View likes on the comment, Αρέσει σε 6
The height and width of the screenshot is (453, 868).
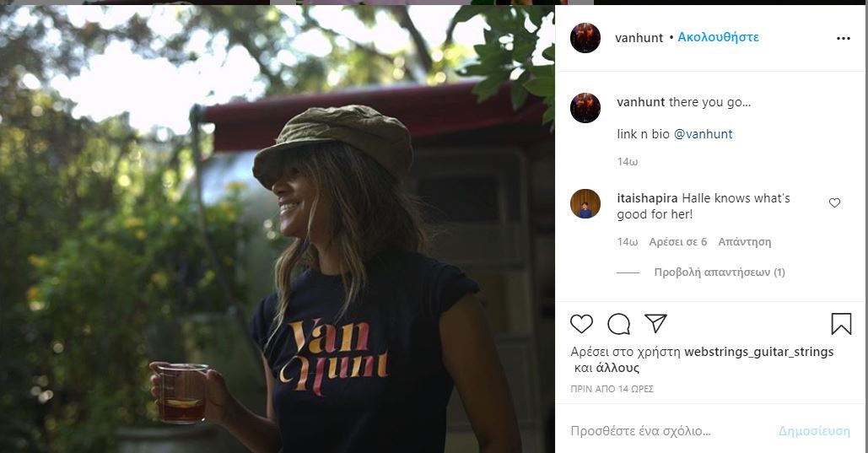(x=677, y=242)
